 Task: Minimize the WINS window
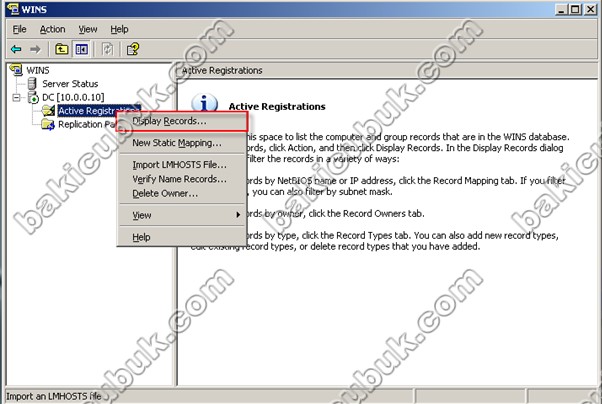pyautogui.click(x=561, y=9)
